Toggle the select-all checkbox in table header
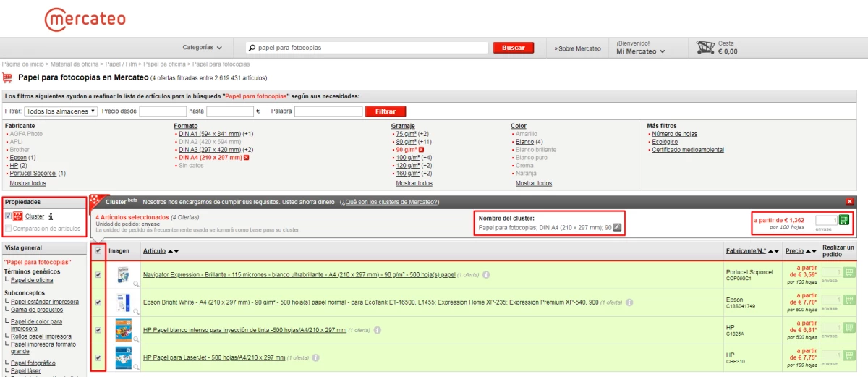Screen dimensions: 868x377 [x=98, y=251]
